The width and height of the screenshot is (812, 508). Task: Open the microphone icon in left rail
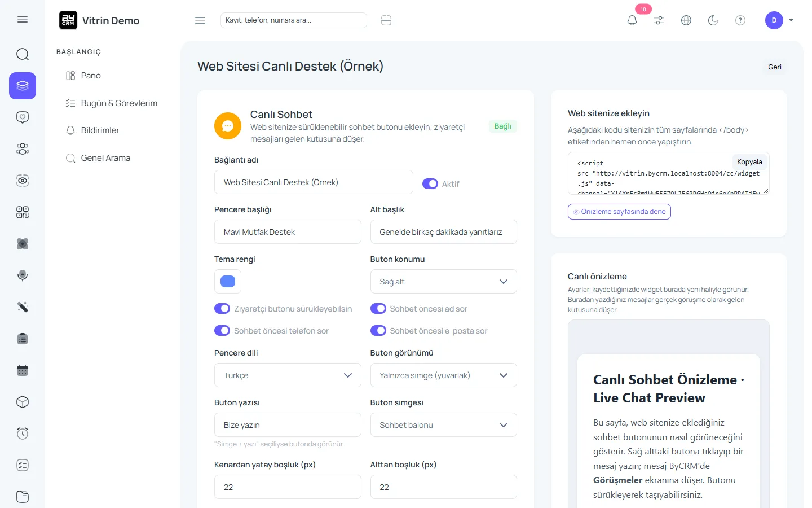tap(23, 275)
